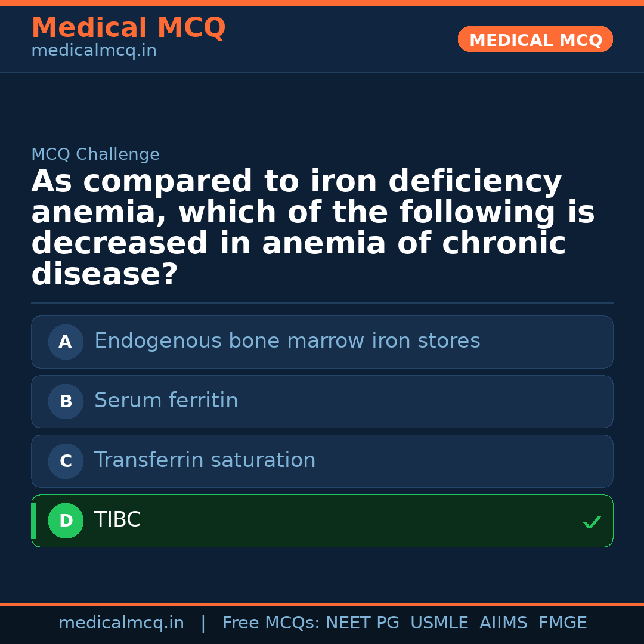The width and height of the screenshot is (644, 644).
Task: Click the orange MEDICAL MCQ badge
Action: [x=535, y=39]
